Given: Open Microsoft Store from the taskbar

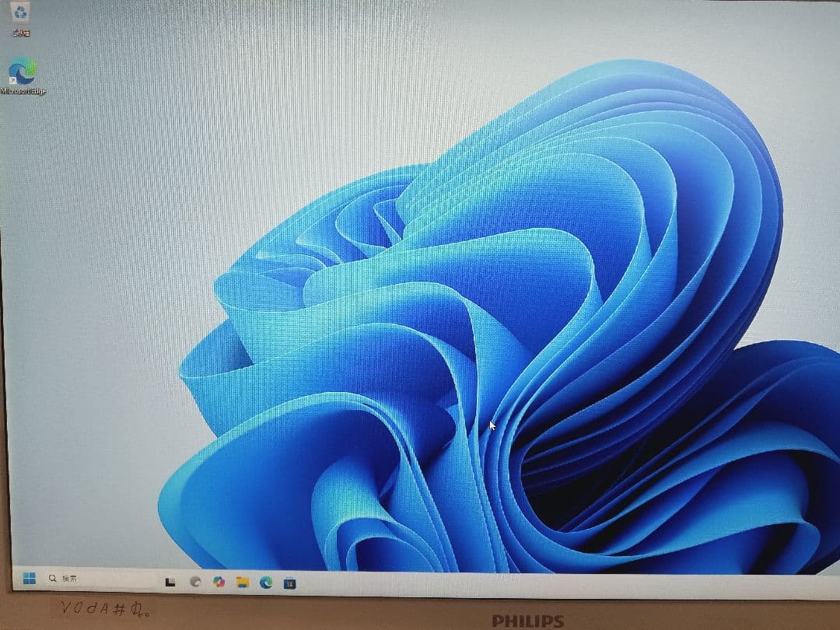Looking at the screenshot, I should point(289,582).
